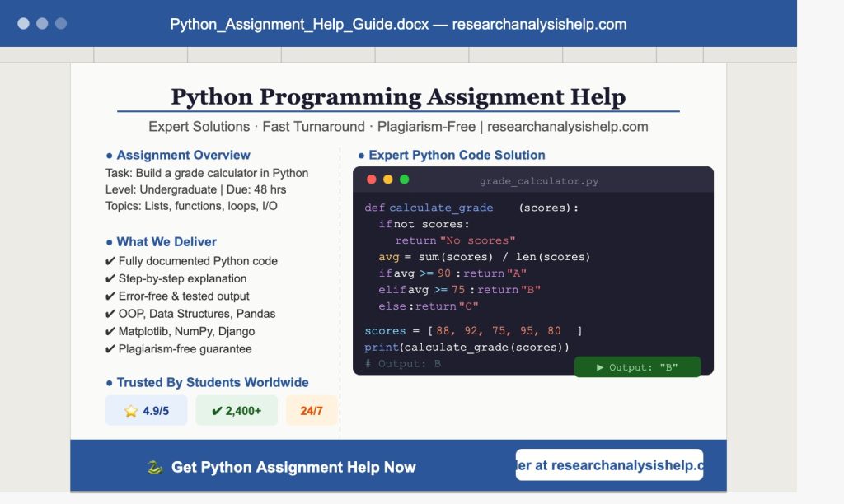
Task: Click the green Output: "B" badge
Action: pos(637,366)
